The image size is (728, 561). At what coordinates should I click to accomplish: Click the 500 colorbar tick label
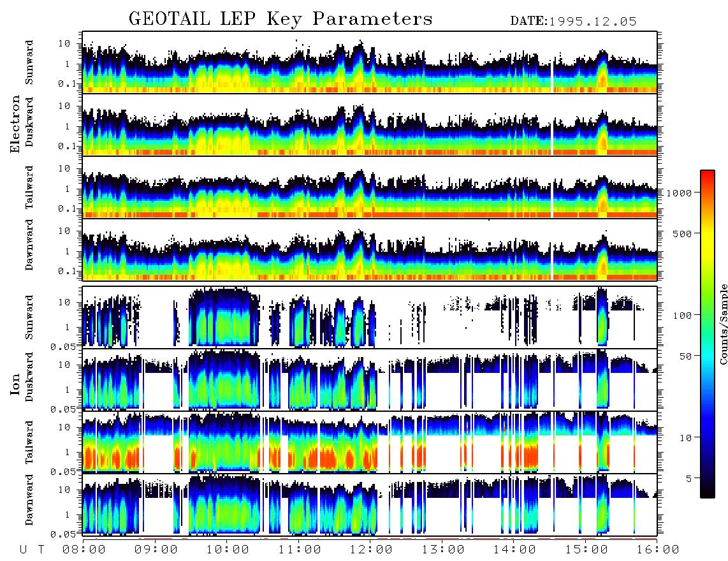point(682,233)
